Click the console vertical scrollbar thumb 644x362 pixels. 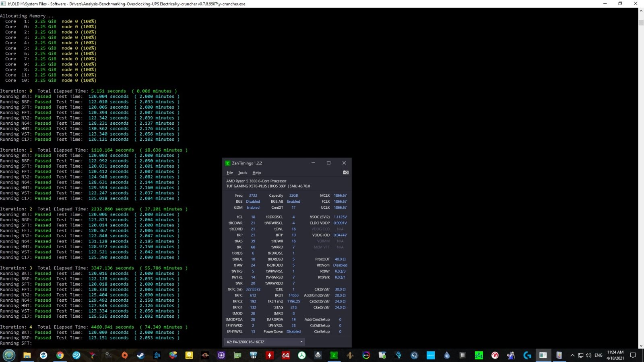pos(641,23)
